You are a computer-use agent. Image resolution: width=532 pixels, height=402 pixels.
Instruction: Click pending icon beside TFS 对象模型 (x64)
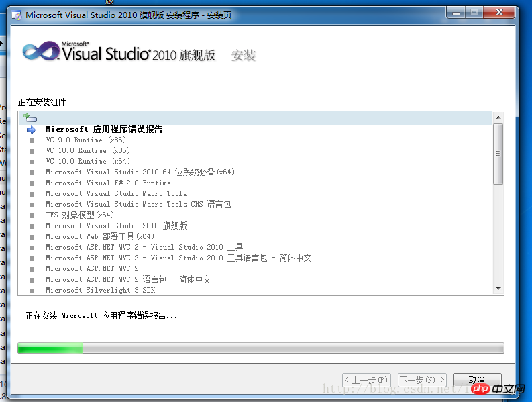[32, 215]
